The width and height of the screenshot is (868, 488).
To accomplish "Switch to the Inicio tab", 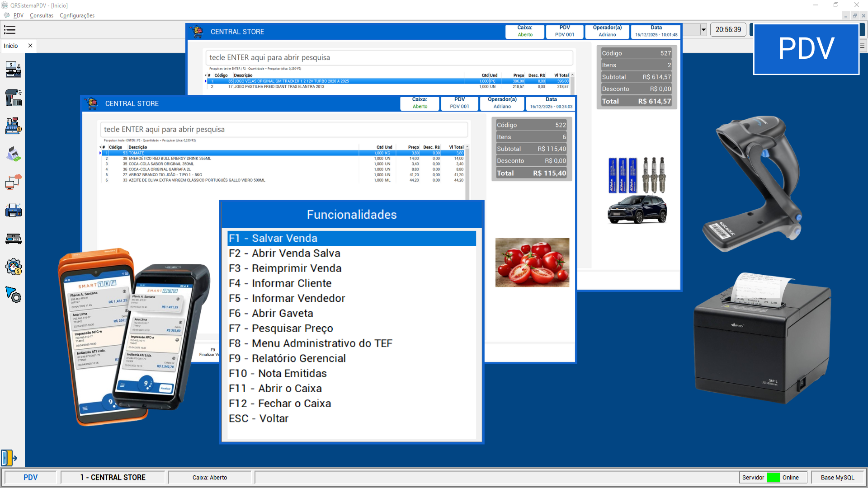I will tap(10, 46).
